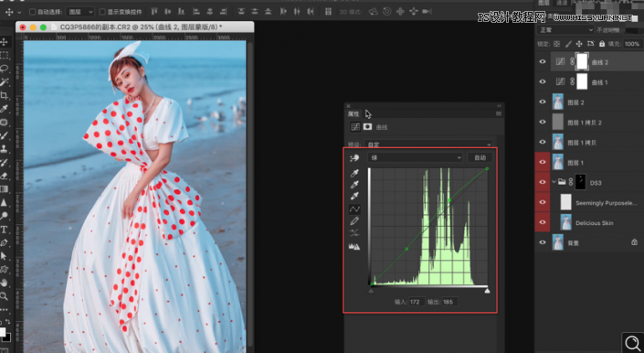
Task: Enable the show transform controls checkbox
Action: tap(102, 12)
